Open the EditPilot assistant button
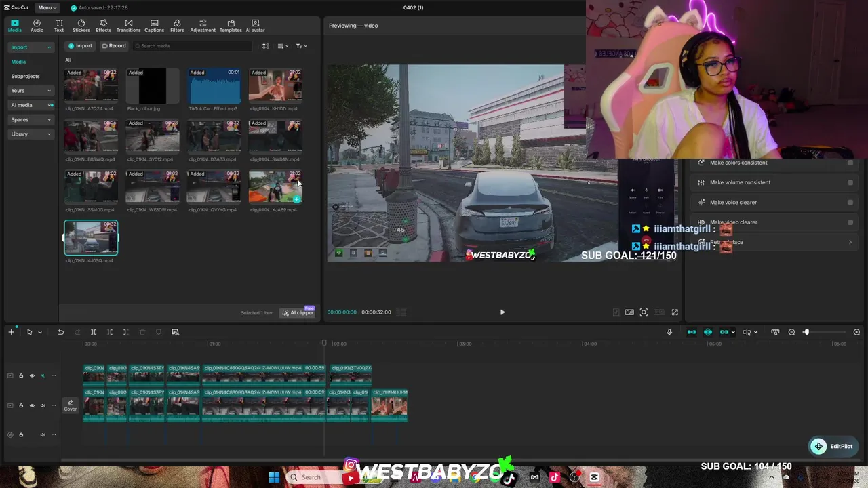Viewport: 868px width, 488px height. [834, 446]
